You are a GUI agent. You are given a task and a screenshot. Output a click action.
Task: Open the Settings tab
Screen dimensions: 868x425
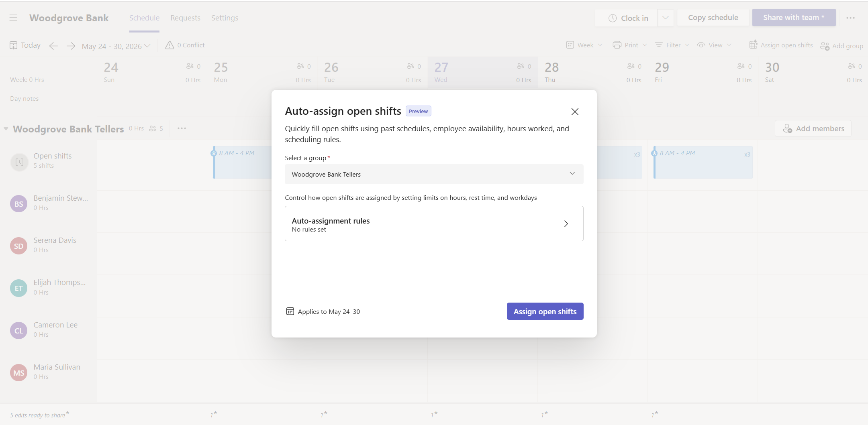[225, 18]
